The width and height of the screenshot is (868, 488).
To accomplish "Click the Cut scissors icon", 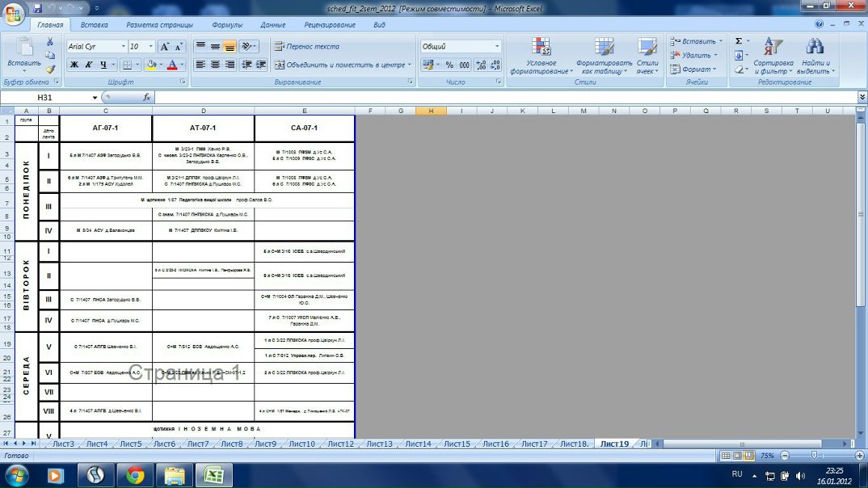I will point(50,41).
